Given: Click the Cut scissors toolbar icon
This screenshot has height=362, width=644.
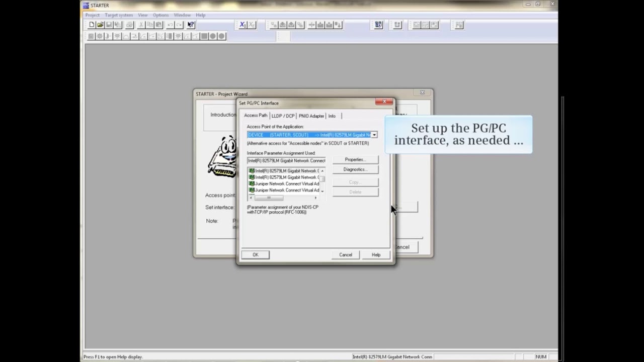Looking at the screenshot, I should coord(141,25).
